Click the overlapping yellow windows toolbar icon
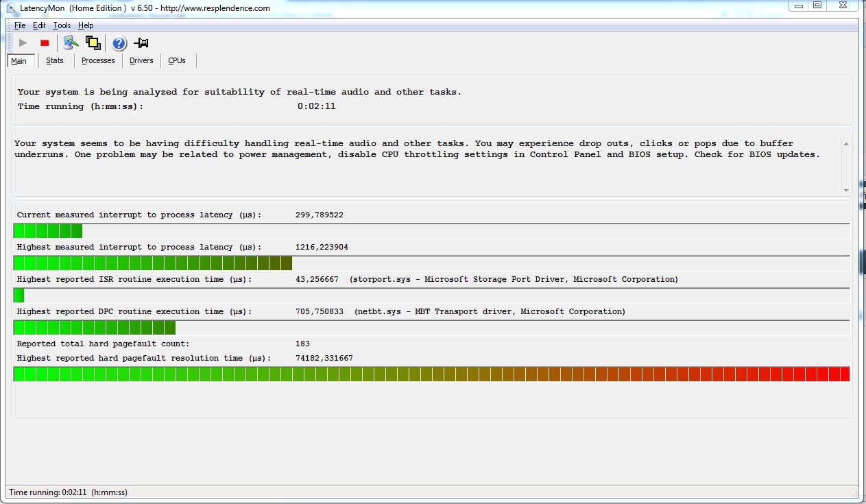The width and height of the screenshot is (866, 504). pos(93,43)
